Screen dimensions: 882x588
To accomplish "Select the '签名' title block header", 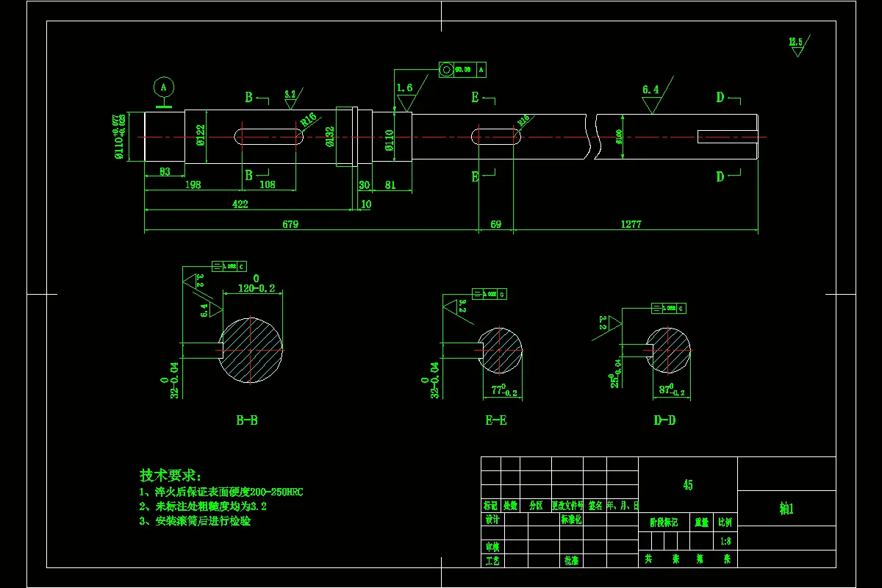I will 595,506.
